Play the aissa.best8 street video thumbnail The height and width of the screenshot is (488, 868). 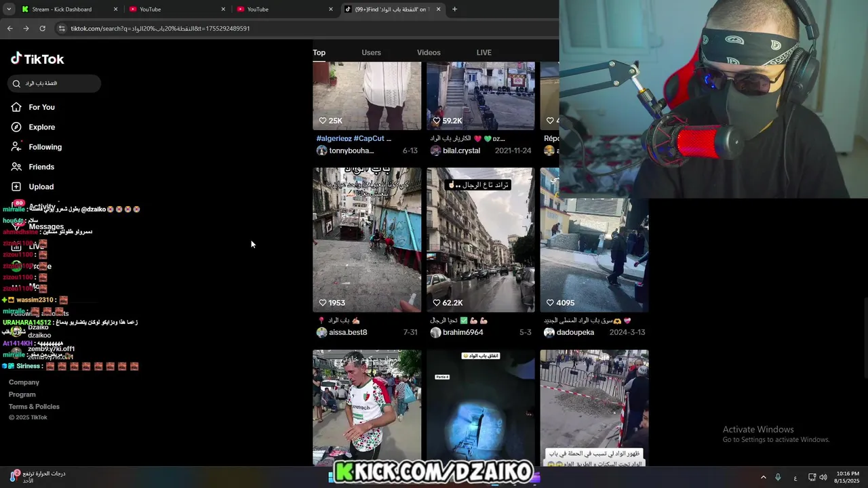coord(367,239)
